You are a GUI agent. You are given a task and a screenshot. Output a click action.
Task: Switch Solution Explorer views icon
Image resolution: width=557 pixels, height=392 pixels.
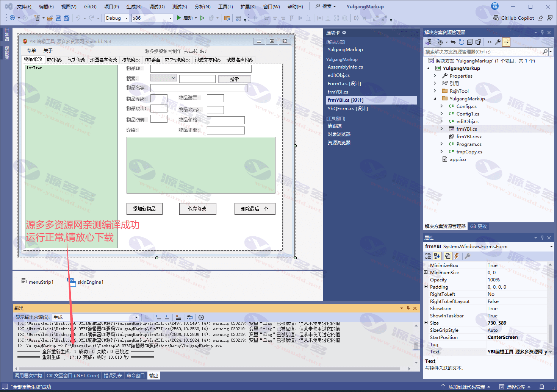[429, 42]
